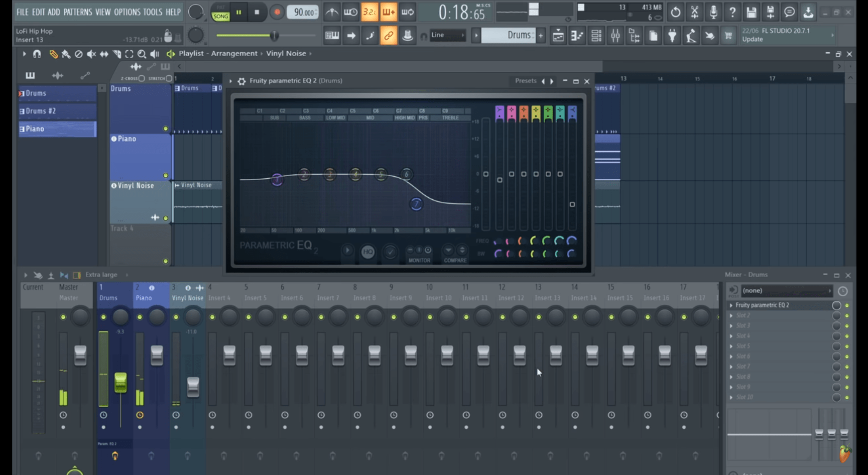Open the content library shopping cart icon

coord(728,36)
